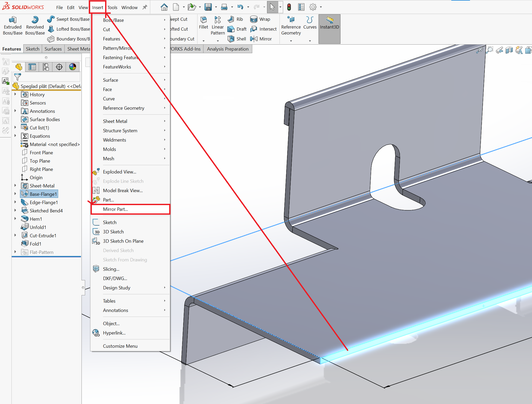Switch to the Surfaces tab
Image resolution: width=532 pixels, height=404 pixels.
(53, 49)
